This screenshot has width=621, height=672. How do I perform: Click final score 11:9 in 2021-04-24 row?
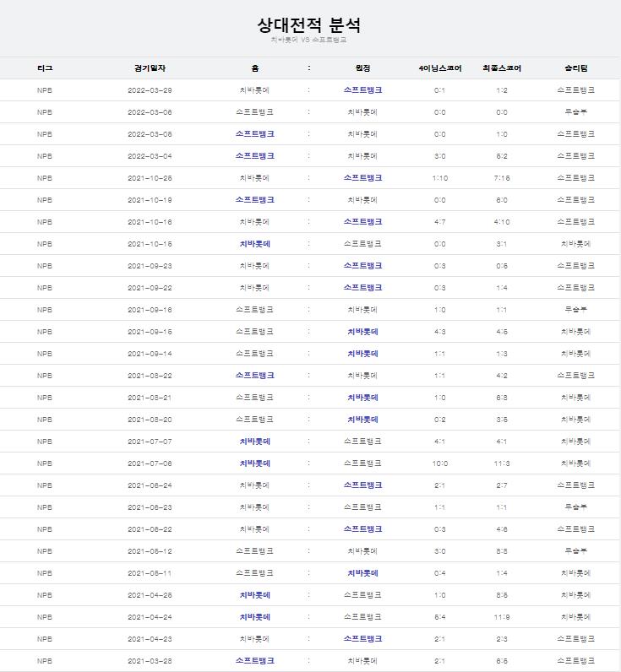[x=502, y=617]
